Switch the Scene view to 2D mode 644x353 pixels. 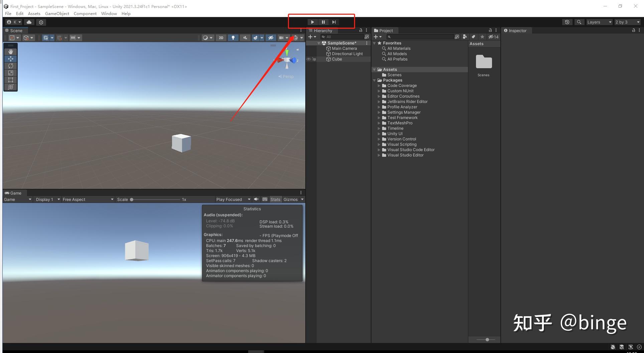pyautogui.click(x=221, y=37)
